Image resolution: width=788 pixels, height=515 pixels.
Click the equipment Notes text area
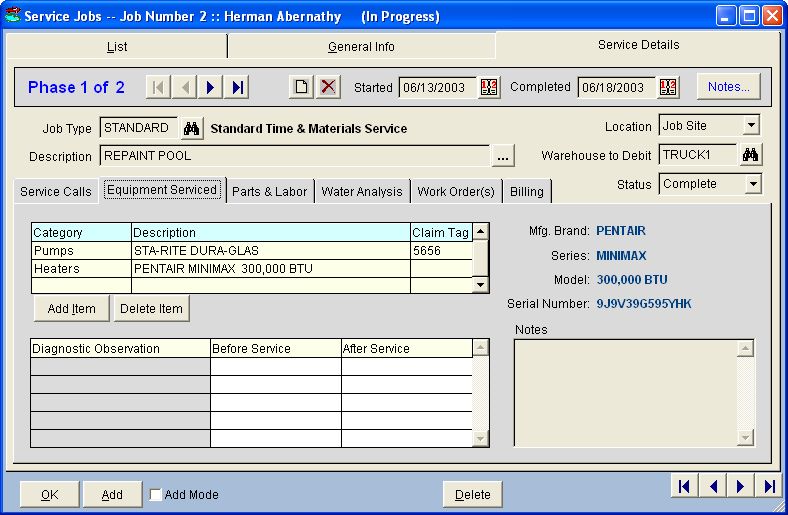pos(626,393)
